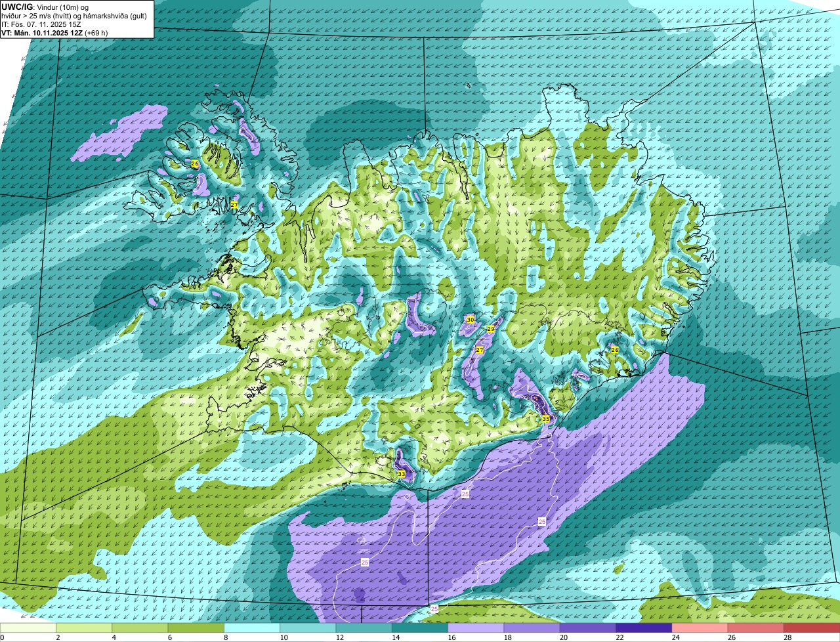
Task: Select the yellow 30 gust marker
Action: [x=470, y=319]
